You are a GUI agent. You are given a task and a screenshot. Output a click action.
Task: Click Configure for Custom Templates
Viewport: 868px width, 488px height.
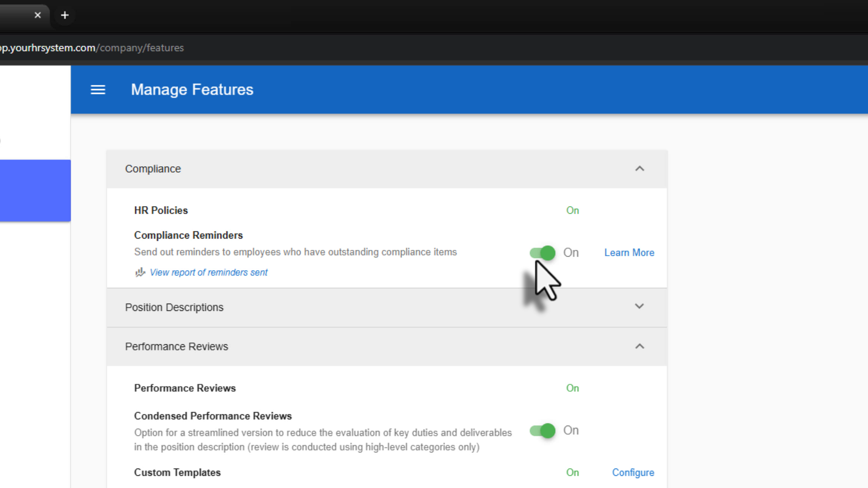coord(633,473)
